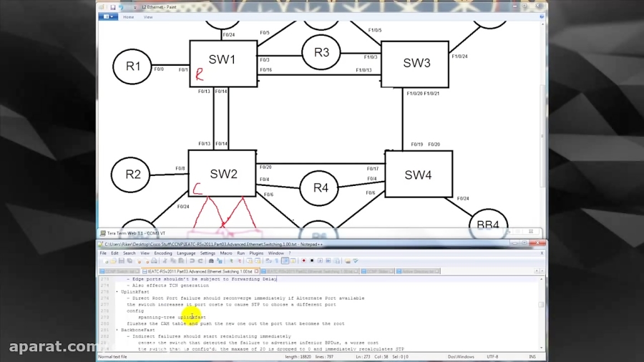Click the Save All icon in Notepad++
Viewport: 644px width, 362px height.
click(x=130, y=261)
